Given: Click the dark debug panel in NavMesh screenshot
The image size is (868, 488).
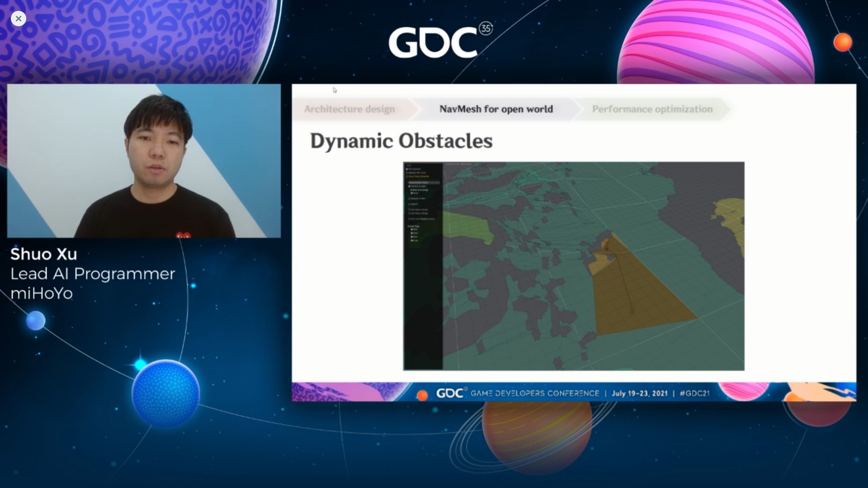Looking at the screenshot, I should pos(423,266).
